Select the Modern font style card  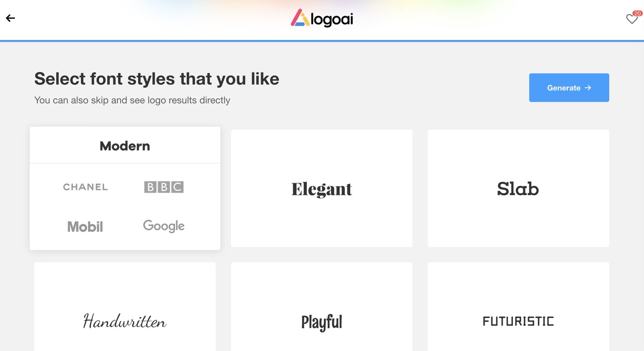pos(125,188)
